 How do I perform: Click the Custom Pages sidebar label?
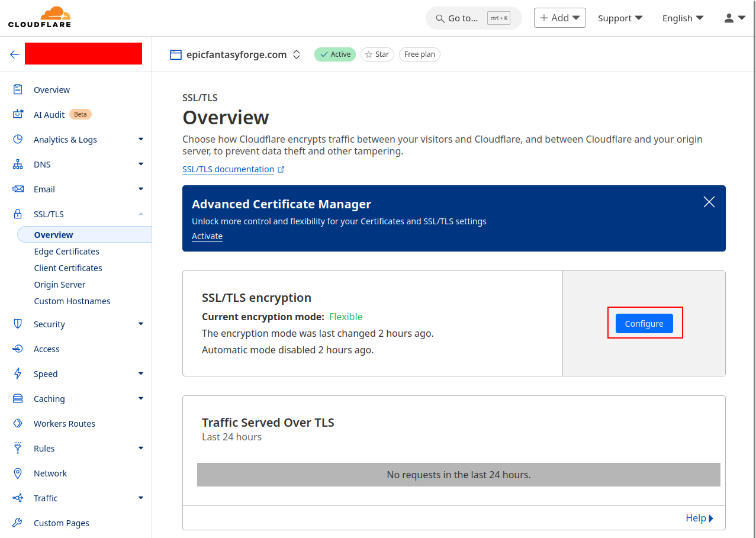[62, 523]
